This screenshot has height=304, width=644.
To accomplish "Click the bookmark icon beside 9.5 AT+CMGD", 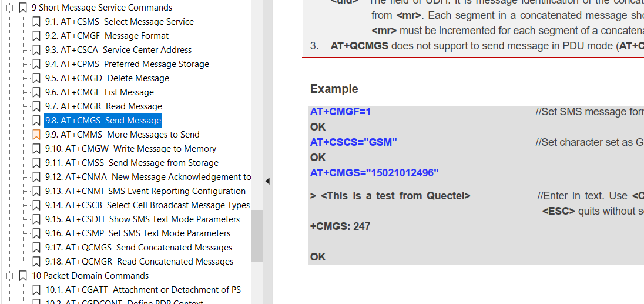I will coord(36,78).
